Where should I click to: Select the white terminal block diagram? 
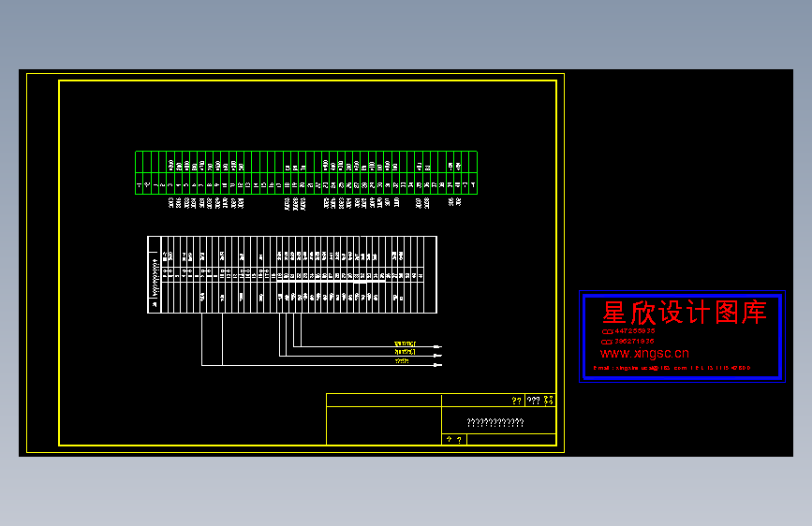[x=292, y=274]
